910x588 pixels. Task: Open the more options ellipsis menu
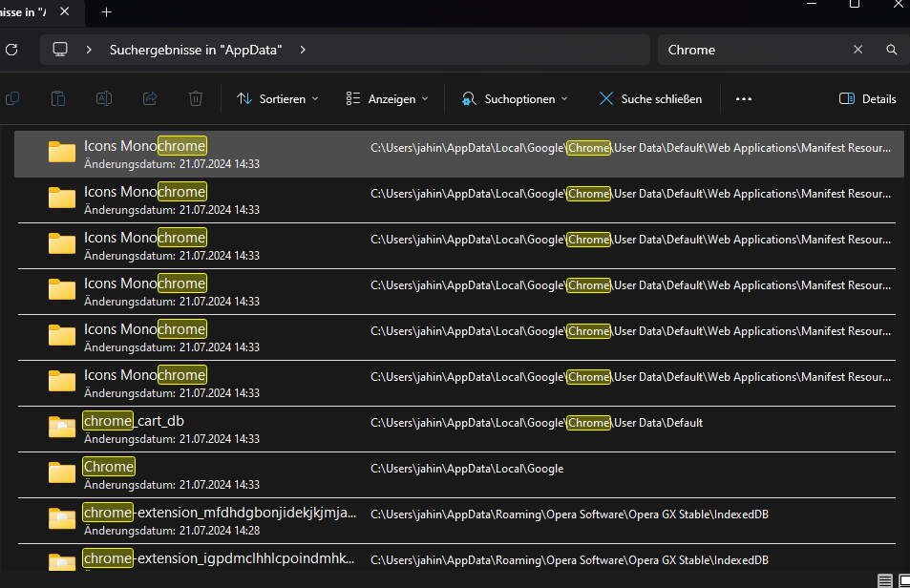tap(744, 99)
